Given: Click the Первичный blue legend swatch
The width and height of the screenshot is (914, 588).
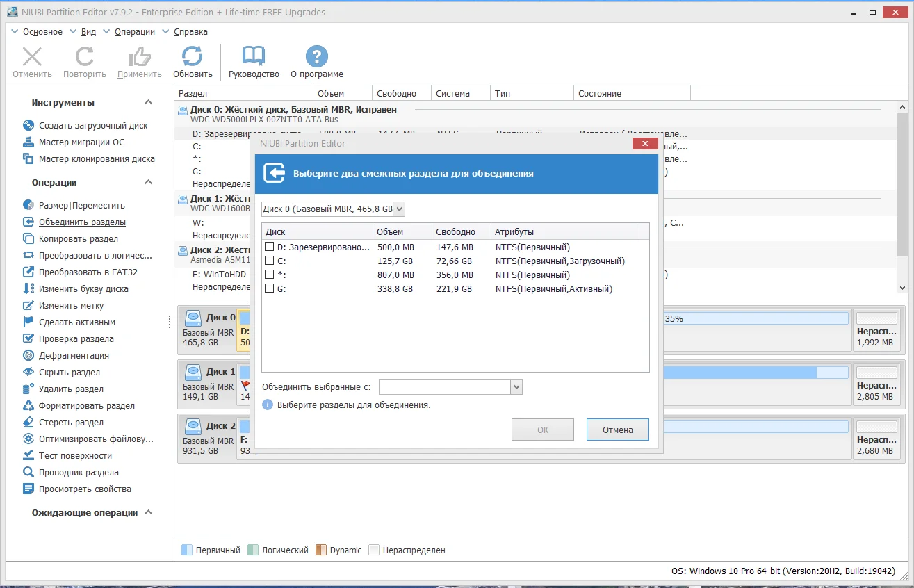Looking at the screenshot, I should tap(186, 550).
